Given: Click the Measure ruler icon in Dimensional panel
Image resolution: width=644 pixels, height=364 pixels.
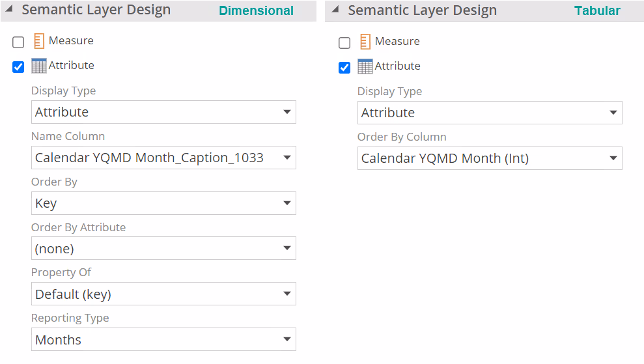Looking at the screenshot, I should 39,41.
